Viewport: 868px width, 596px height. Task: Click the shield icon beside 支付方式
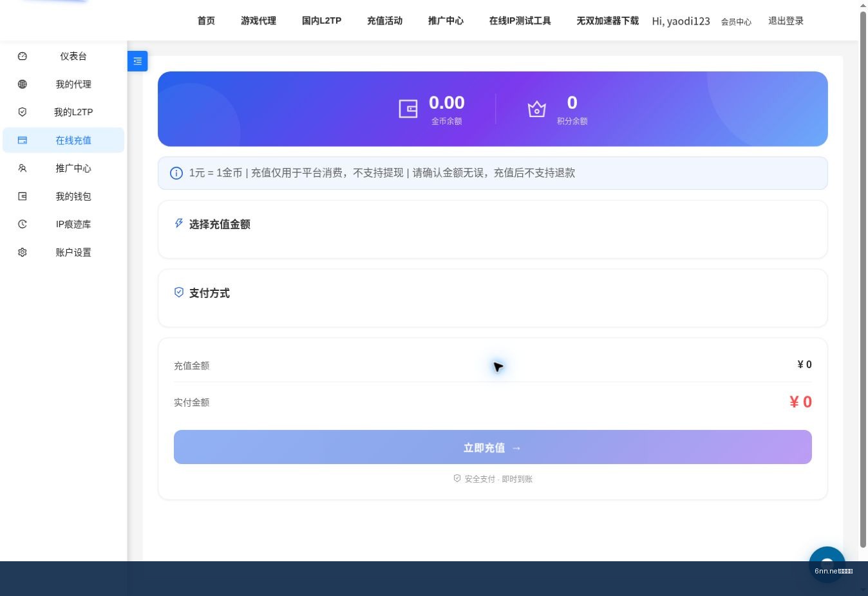179,292
